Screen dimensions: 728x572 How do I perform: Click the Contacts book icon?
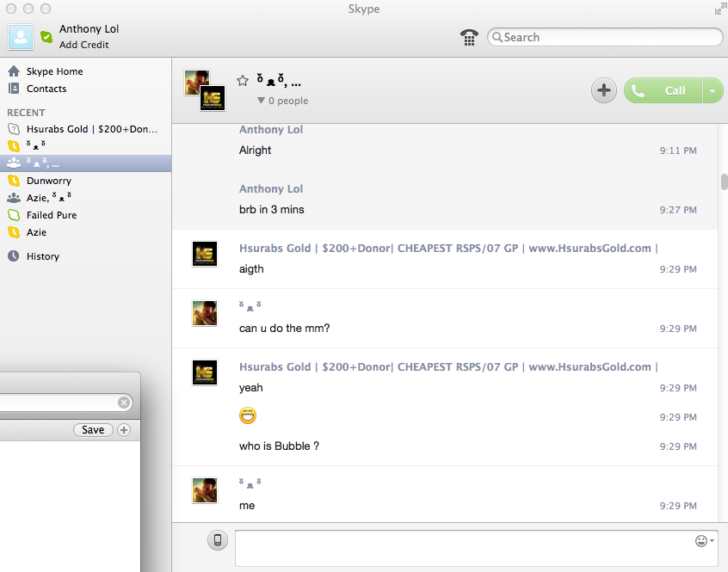[x=14, y=88]
